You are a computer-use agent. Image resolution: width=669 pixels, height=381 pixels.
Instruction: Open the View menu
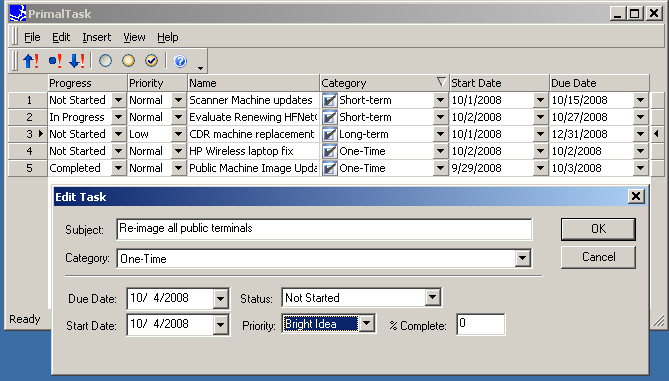point(134,38)
